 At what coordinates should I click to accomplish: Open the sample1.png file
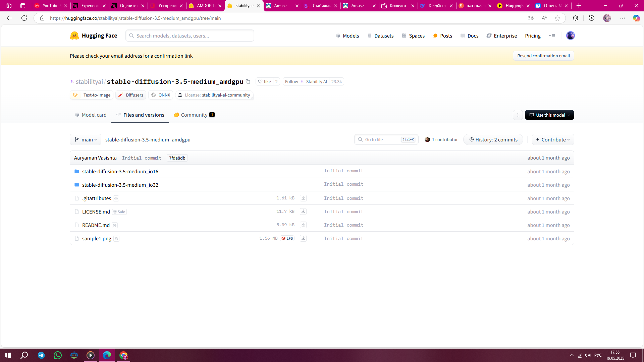(97, 238)
